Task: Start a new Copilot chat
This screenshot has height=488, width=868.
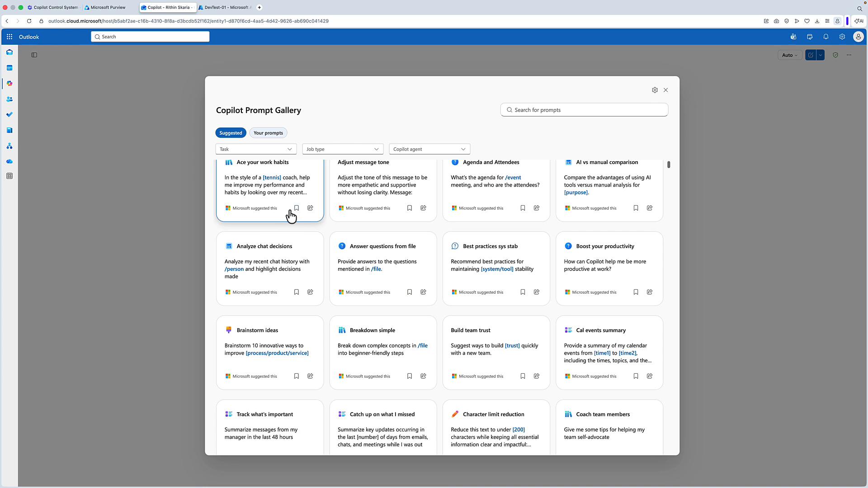Action: [x=811, y=55]
